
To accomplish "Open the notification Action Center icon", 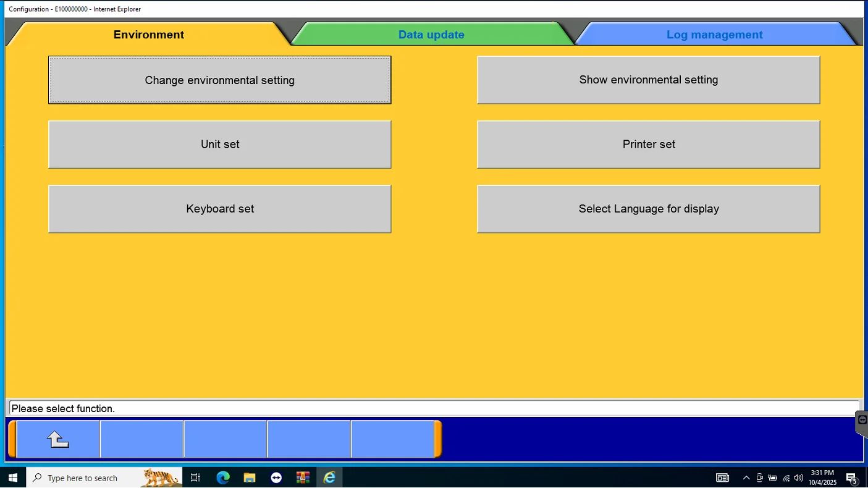I will (852, 477).
